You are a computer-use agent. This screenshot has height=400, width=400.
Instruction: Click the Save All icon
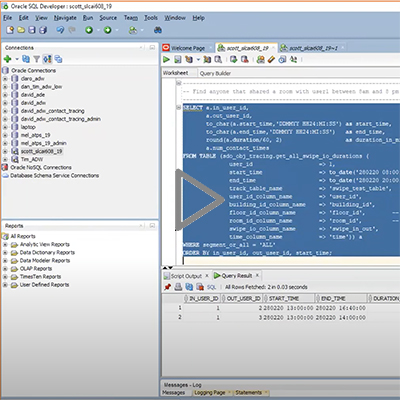pos(43,30)
